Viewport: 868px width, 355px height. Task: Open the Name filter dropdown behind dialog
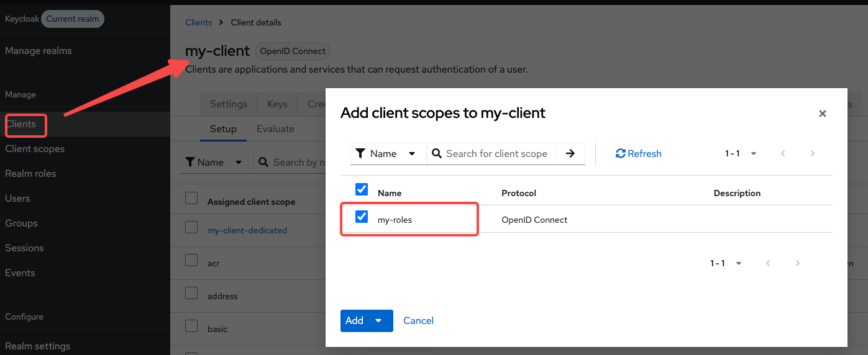216,163
